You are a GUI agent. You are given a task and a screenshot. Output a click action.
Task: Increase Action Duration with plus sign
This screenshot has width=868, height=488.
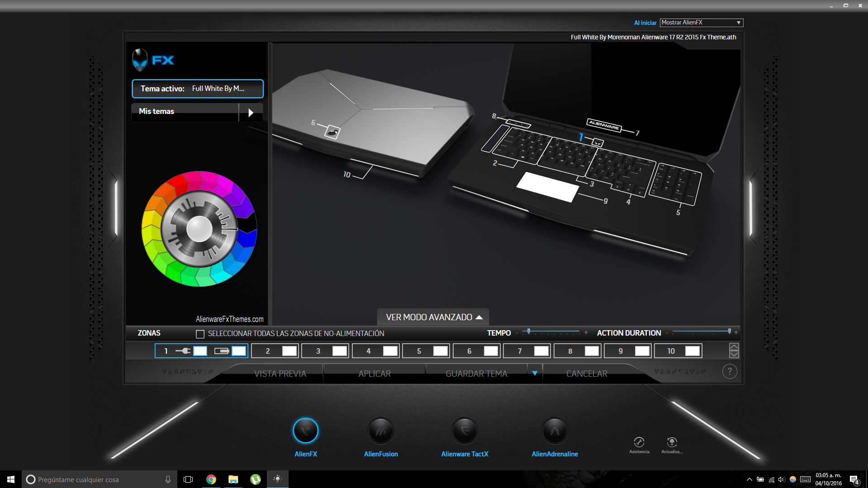click(736, 332)
